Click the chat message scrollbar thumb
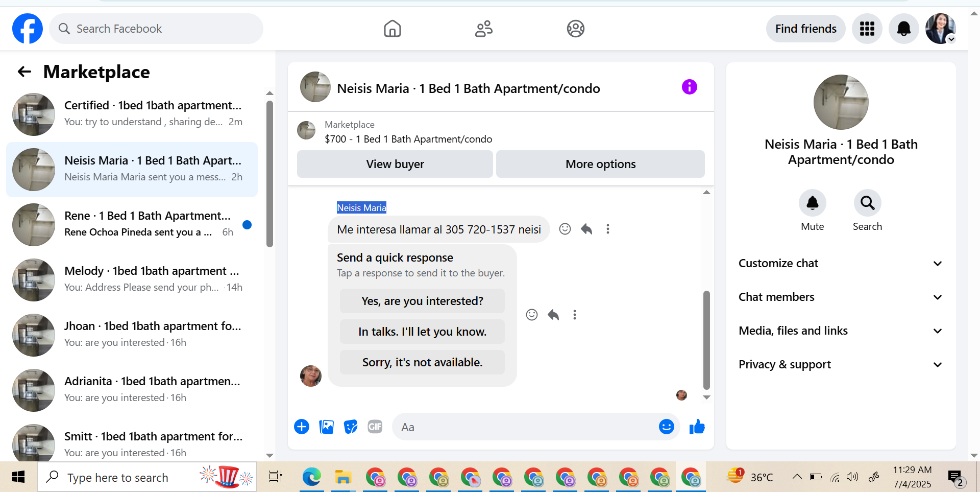This screenshot has height=492, width=980. pos(706,340)
